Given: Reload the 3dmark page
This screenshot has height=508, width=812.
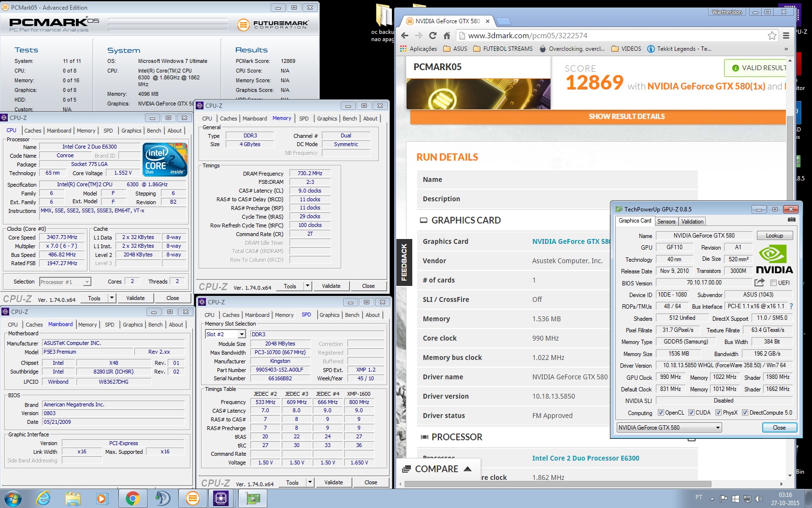Looking at the screenshot, I should (x=433, y=35).
